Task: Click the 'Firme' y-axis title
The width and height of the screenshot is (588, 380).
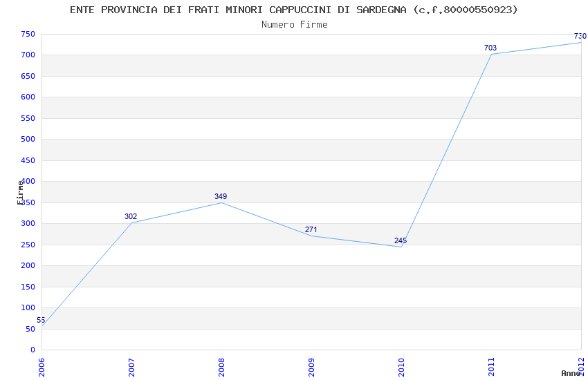Action: coord(20,193)
